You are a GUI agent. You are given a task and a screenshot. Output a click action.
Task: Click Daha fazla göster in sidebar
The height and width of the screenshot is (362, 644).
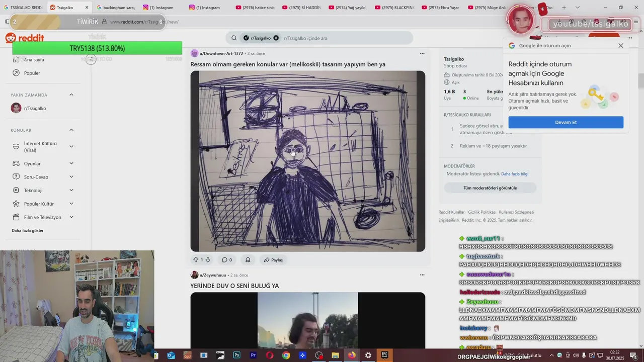tap(28, 230)
